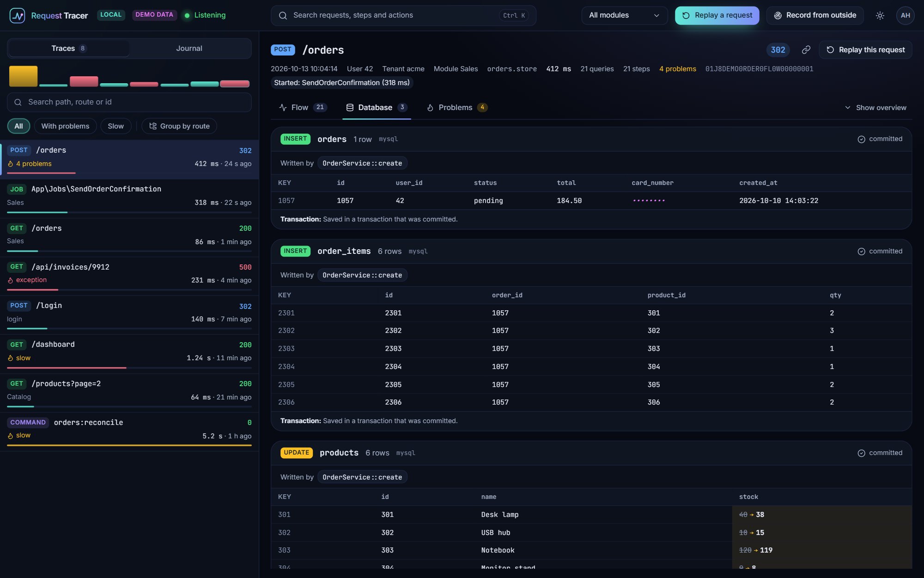This screenshot has height=578, width=924.
Task: Click the magnifier in the path search box
Action: [18, 102]
